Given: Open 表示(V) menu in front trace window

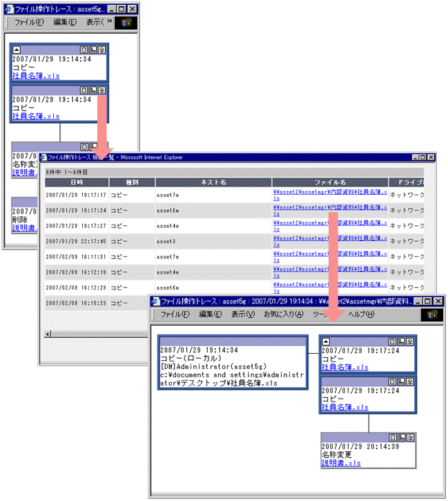Looking at the screenshot, I should point(243,314).
